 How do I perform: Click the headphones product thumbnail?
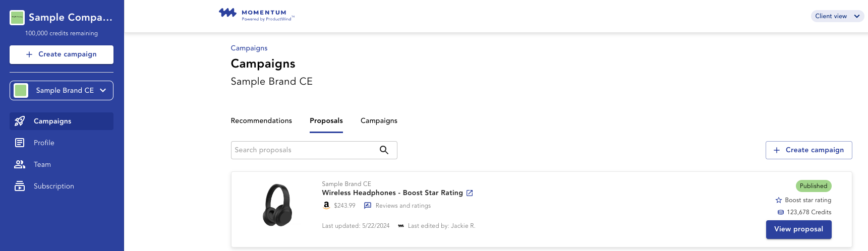click(x=277, y=205)
